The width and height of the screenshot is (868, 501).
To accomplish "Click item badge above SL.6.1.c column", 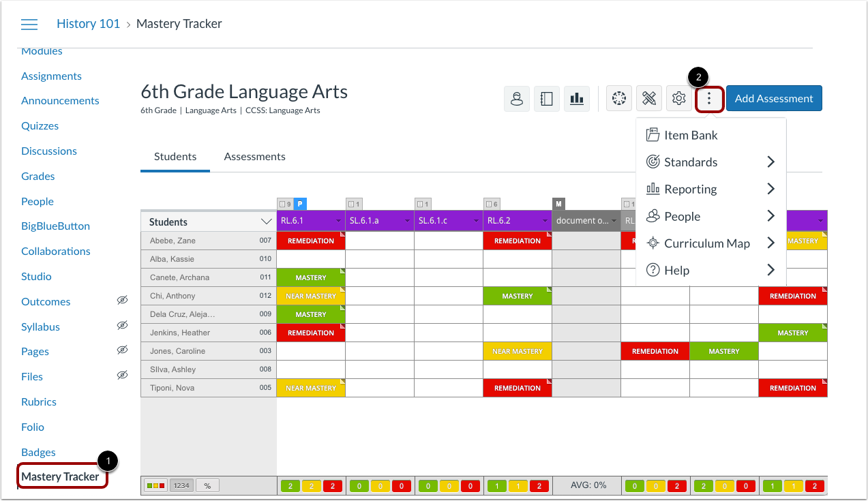I will [423, 204].
